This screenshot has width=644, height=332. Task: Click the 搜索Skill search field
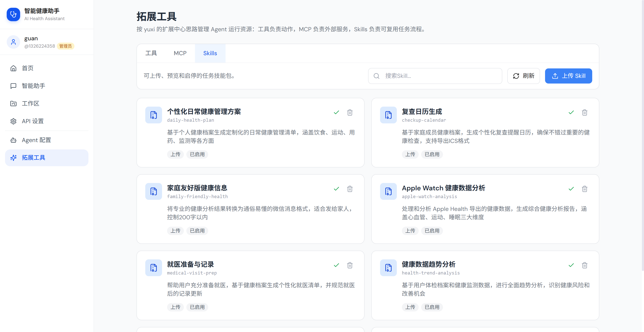tap(435, 76)
